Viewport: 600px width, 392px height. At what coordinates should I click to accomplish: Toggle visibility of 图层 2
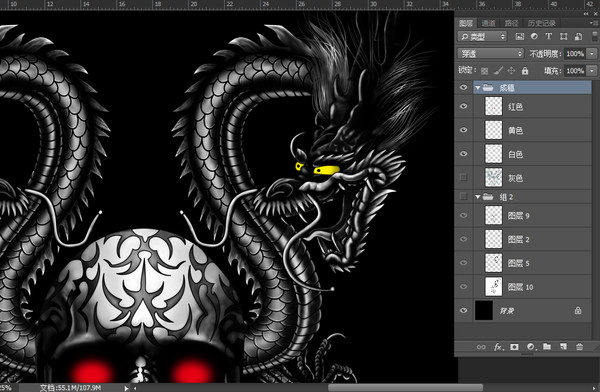pos(463,239)
